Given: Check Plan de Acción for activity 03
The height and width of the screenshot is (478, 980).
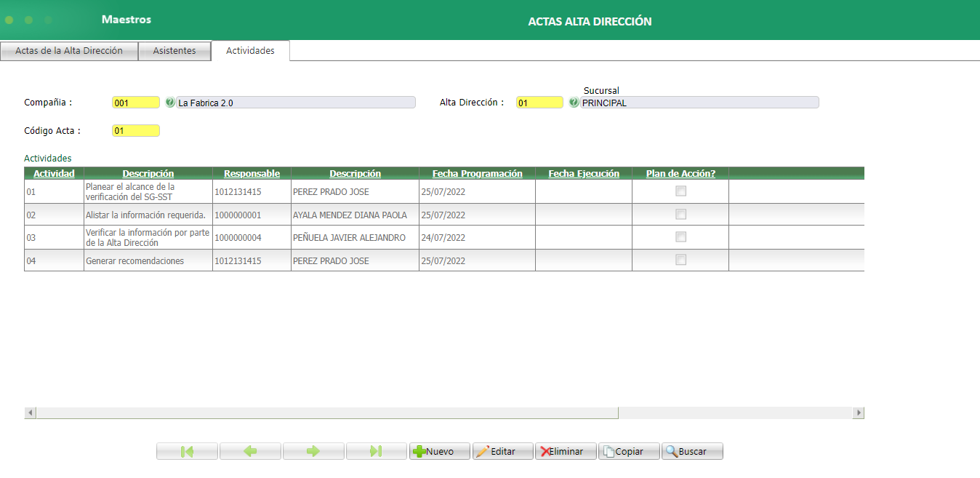Looking at the screenshot, I should (680, 237).
